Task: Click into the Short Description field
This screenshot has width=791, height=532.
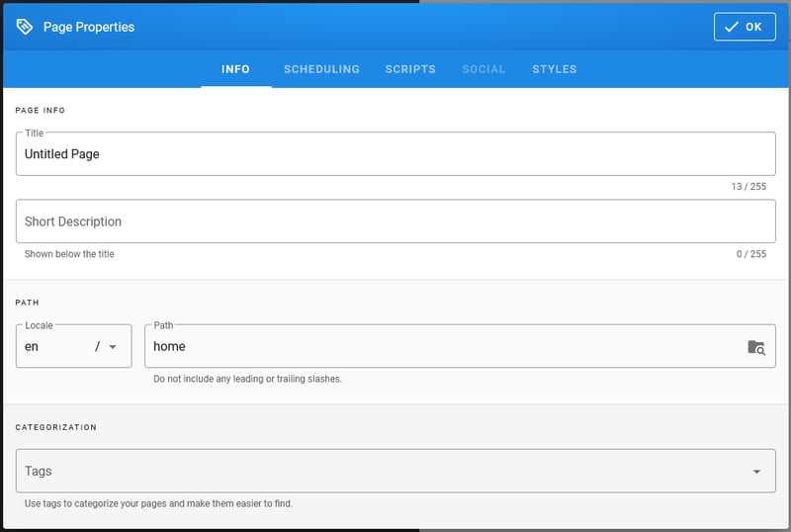Action: point(395,222)
